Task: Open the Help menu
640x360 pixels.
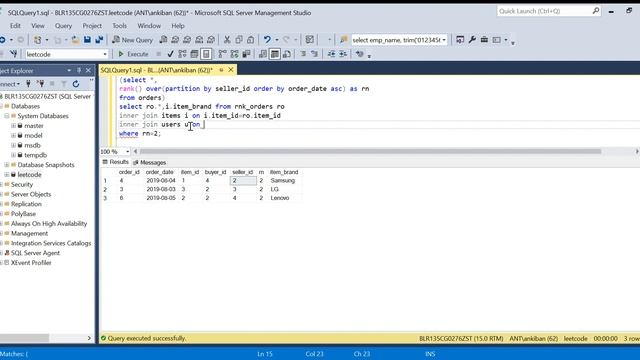Action: click(178, 26)
